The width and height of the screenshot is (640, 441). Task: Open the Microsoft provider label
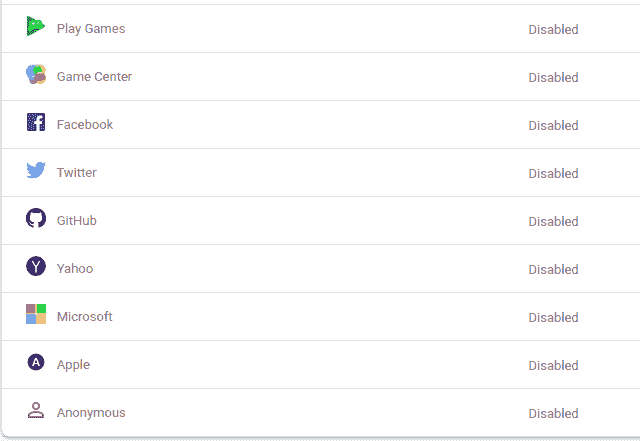click(x=85, y=317)
